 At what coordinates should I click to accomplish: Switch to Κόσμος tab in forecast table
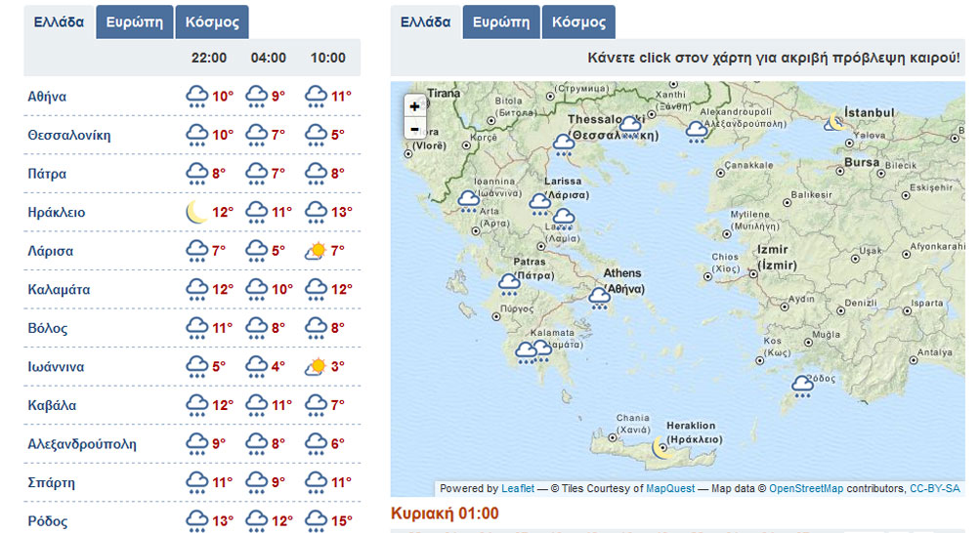coord(212,21)
